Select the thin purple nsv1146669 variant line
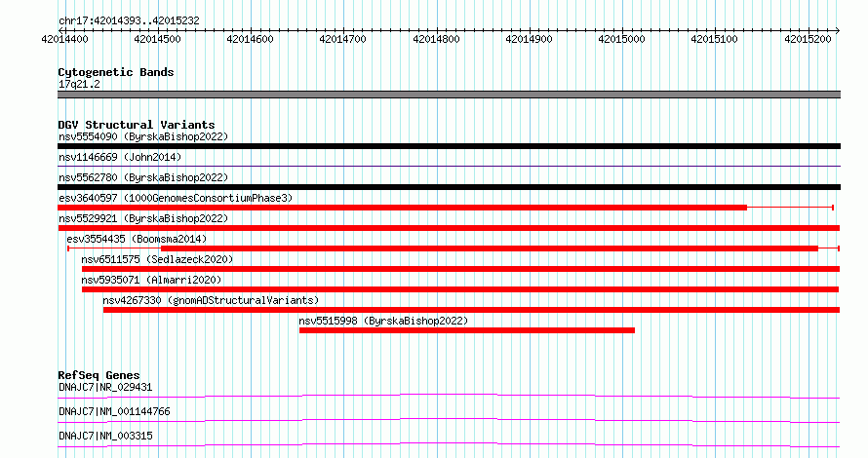The width and height of the screenshot is (868, 458). (449, 166)
